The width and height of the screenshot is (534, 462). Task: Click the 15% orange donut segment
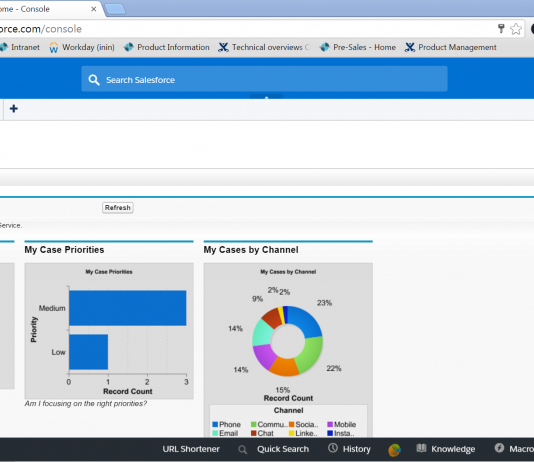point(285,367)
